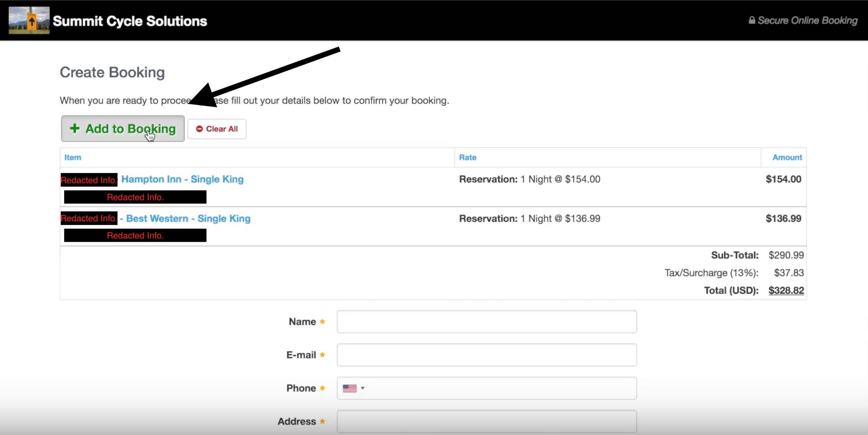Focus the Name input field
The width and height of the screenshot is (868, 435).
(x=487, y=322)
